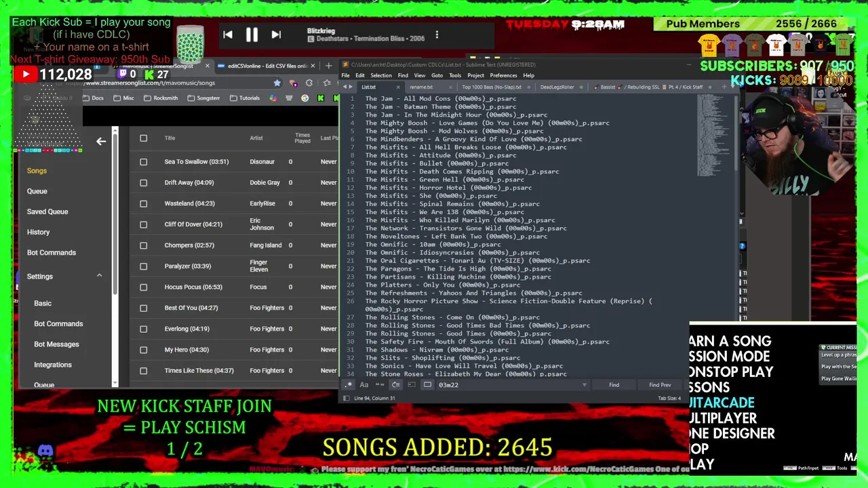
Task: Open the Sublime tab list dropdown arrow
Action: click(x=732, y=87)
